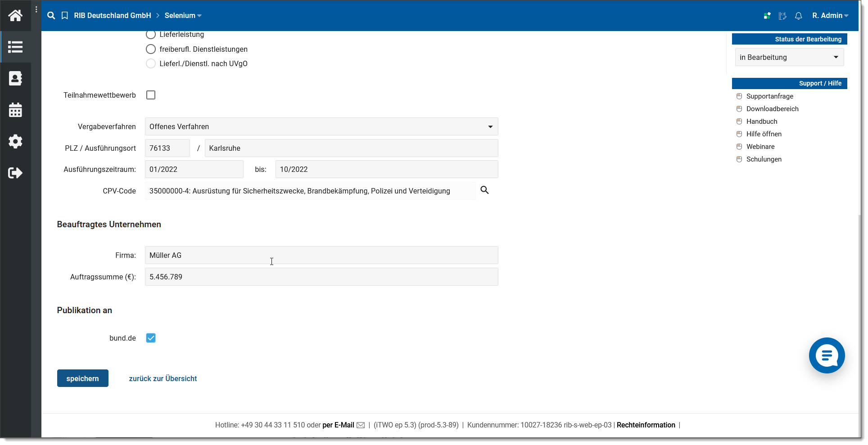Enable the Teilnahmewettbewerb checkbox

[x=151, y=95]
